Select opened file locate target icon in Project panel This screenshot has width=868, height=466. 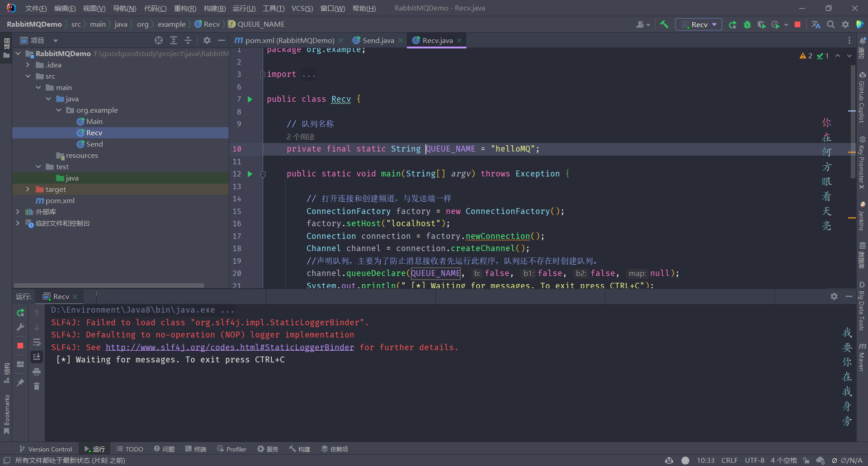[x=159, y=40]
